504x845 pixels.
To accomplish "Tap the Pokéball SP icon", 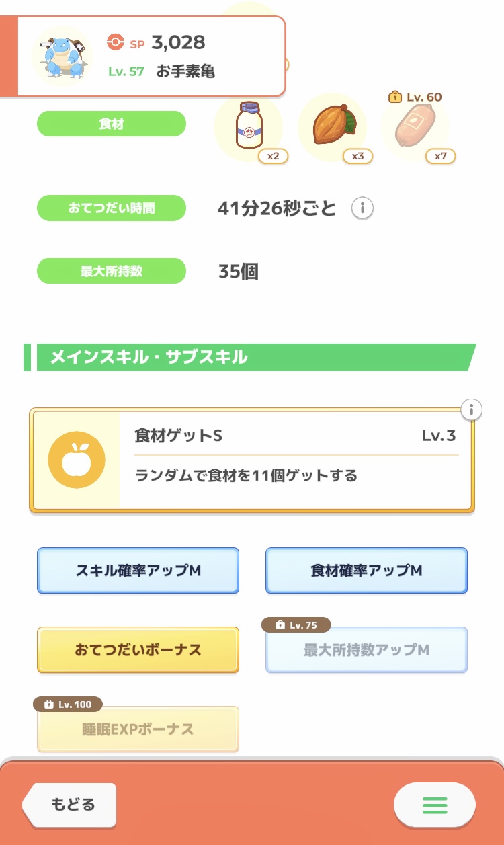I will (116, 42).
